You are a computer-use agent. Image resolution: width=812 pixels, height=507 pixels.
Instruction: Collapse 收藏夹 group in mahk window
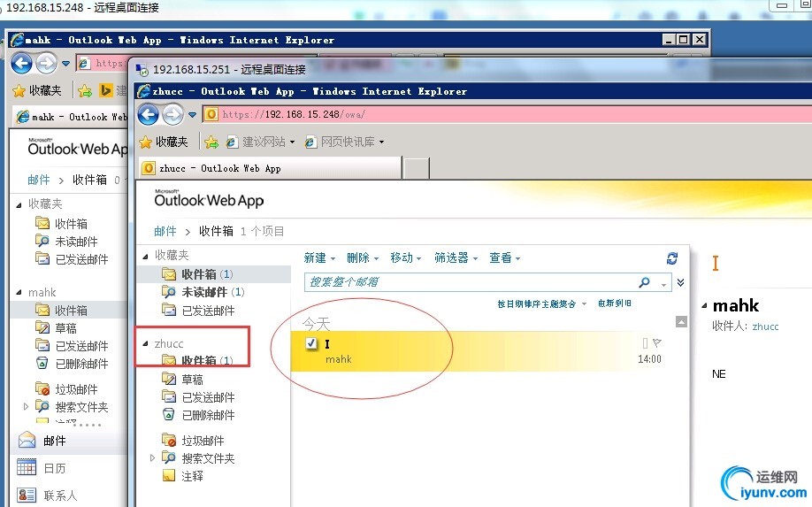pyautogui.click(x=19, y=204)
